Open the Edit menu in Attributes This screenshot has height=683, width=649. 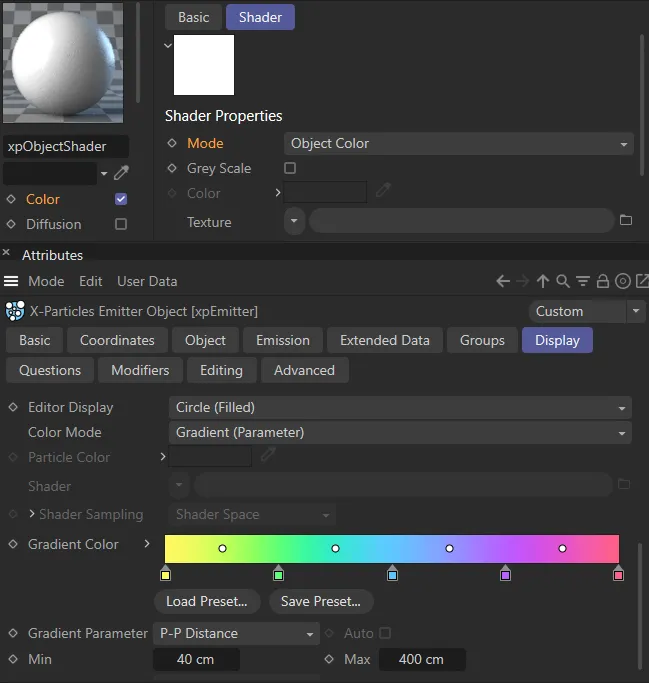91,281
